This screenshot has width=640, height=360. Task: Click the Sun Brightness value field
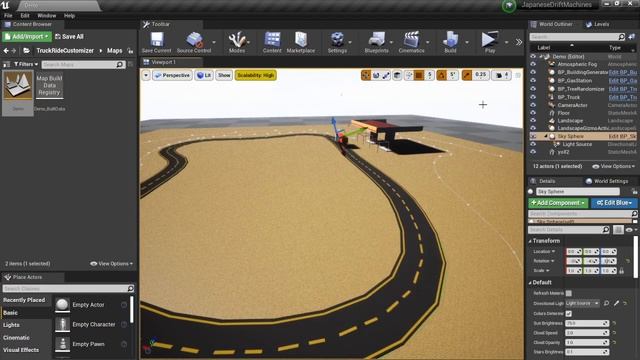coord(587,323)
